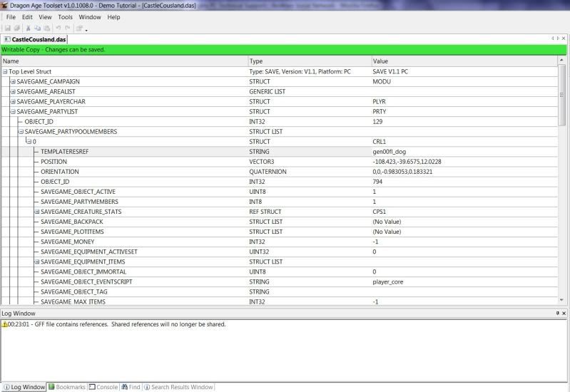570x392 pixels.
Task: Select the CastleCousland.das tab
Action: [x=35, y=39]
